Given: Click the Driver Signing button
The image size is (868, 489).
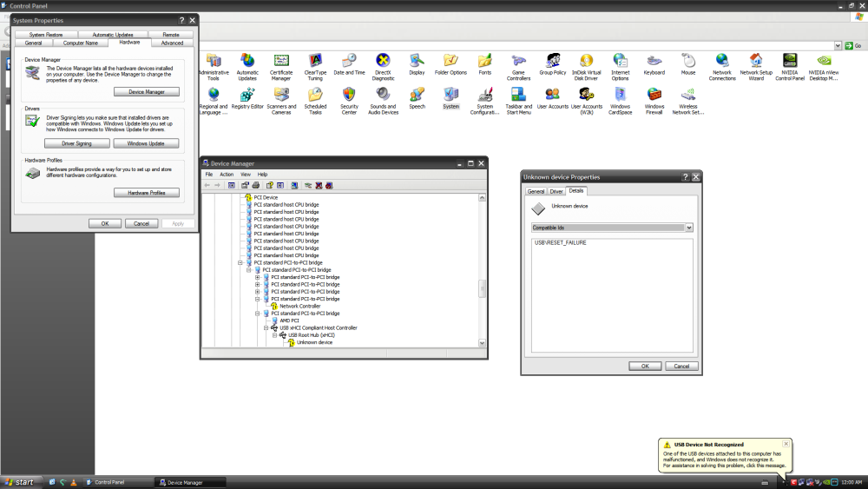Looking at the screenshot, I should [x=76, y=143].
